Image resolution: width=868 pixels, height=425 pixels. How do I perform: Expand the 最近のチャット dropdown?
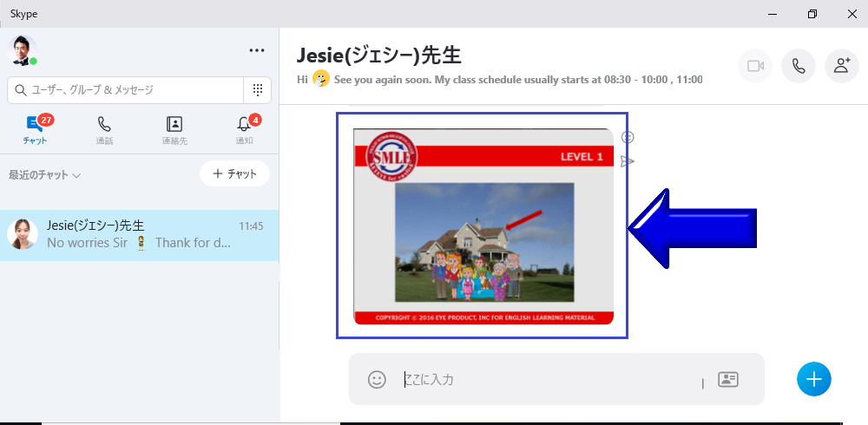click(x=44, y=175)
